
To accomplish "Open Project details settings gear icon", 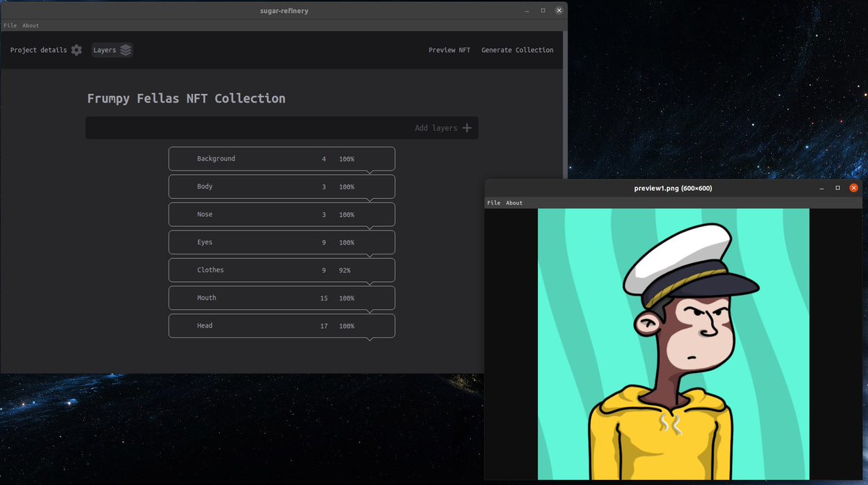I will point(77,50).
